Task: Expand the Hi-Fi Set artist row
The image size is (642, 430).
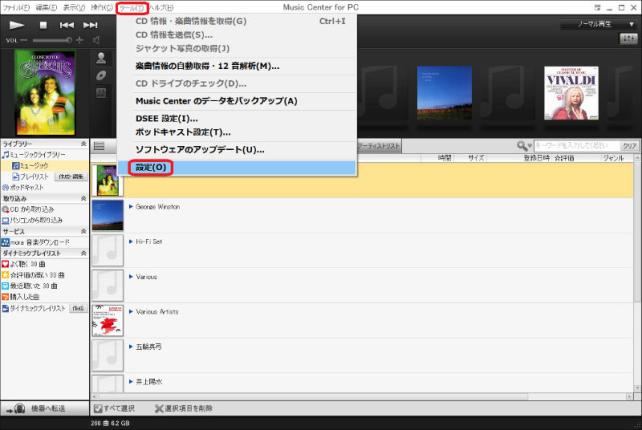Action: (x=131, y=242)
